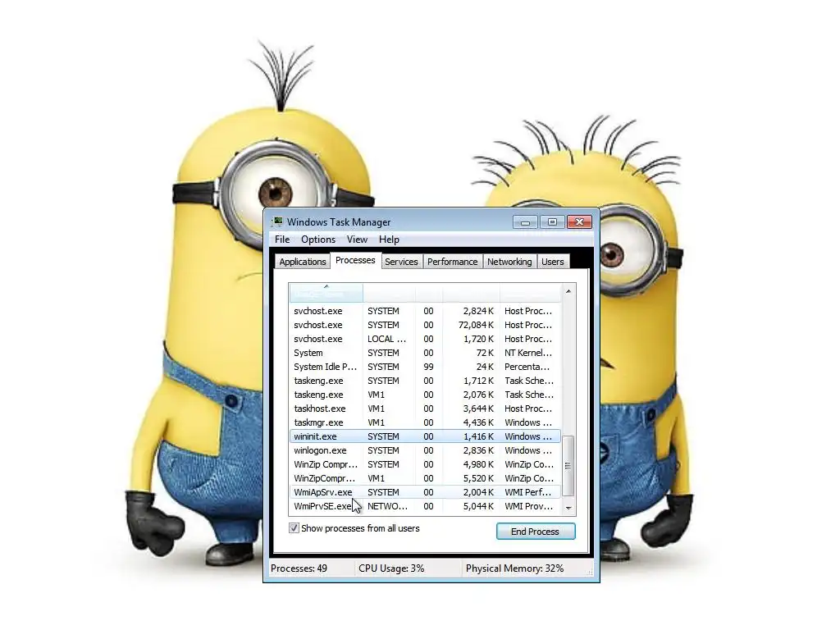Click the 99 CPU value cell
Screen dimensions: 840x630
pyautogui.click(x=428, y=367)
